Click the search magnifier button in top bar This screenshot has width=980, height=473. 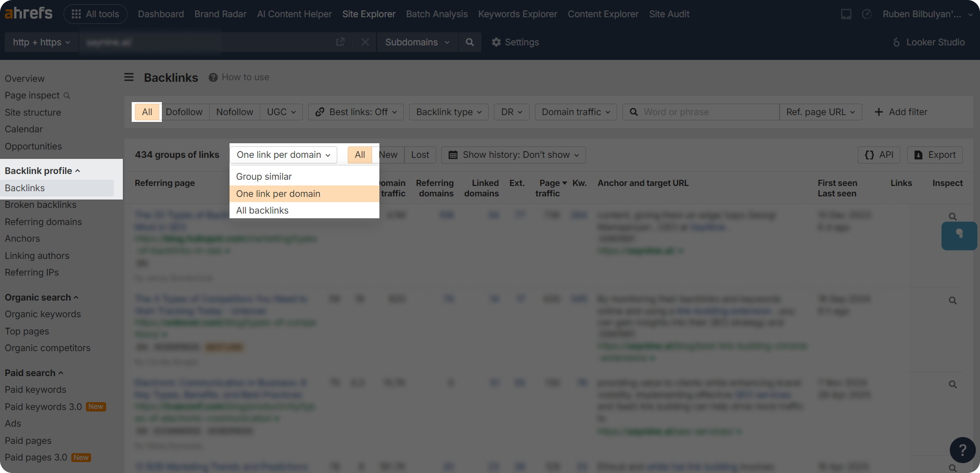[470, 42]
